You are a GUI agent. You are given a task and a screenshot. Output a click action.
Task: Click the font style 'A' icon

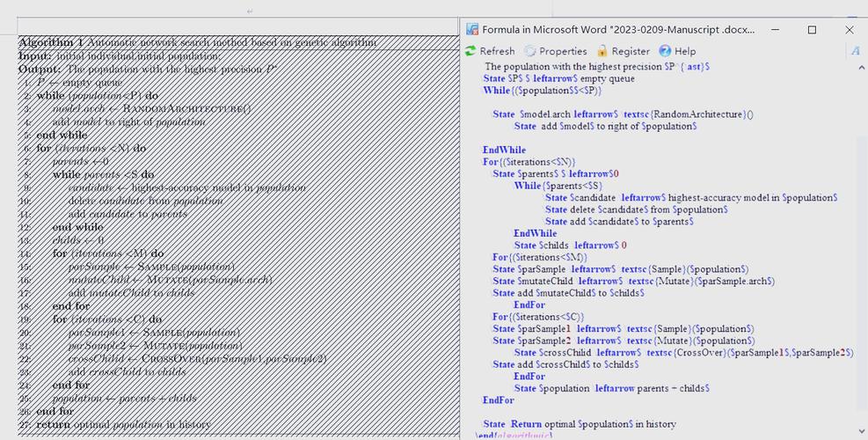pos(855,51)
